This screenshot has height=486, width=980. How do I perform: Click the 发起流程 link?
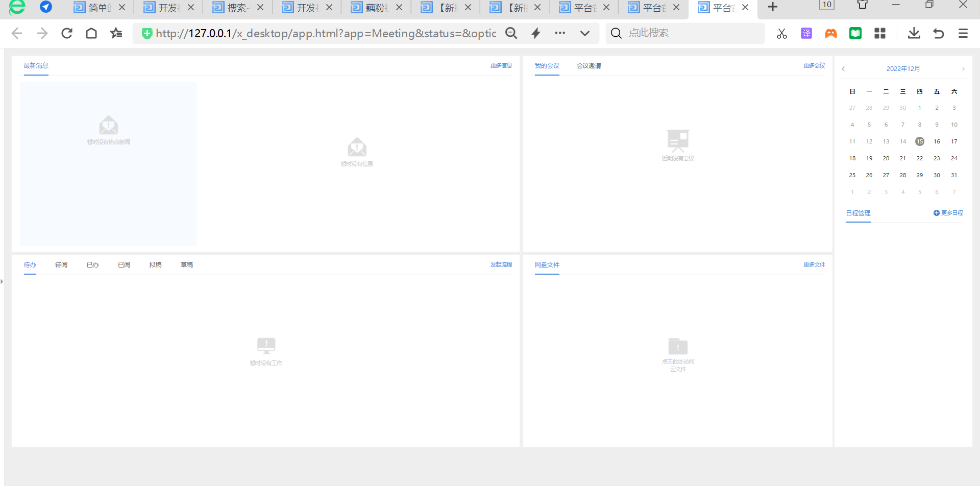tap(501, 265)
